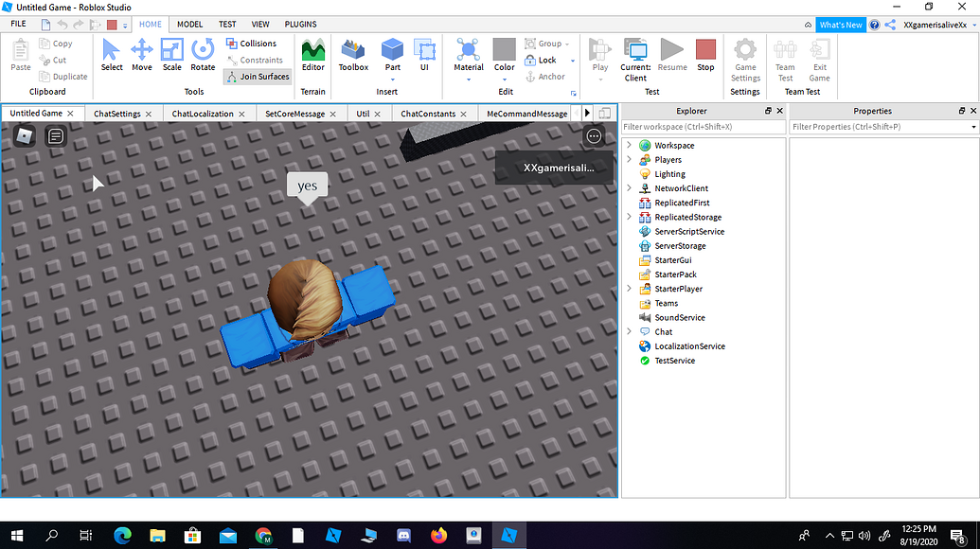Select ServerScriptService in the Explorer
This screenshot has width=980, height=549.
pos(689,231)
